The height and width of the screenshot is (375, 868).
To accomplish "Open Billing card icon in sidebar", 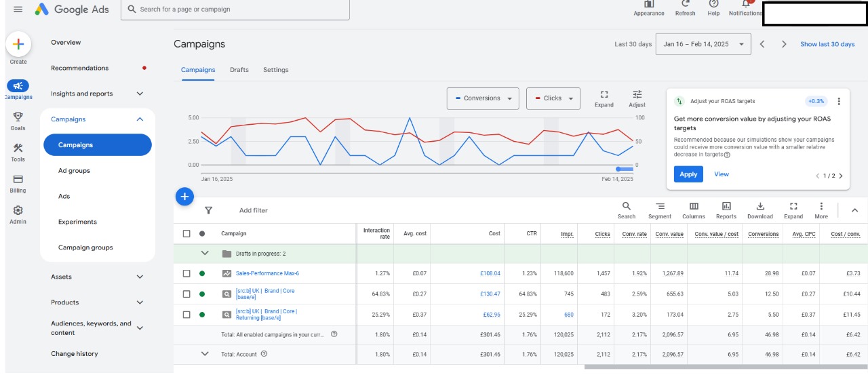I will (18, 179).
